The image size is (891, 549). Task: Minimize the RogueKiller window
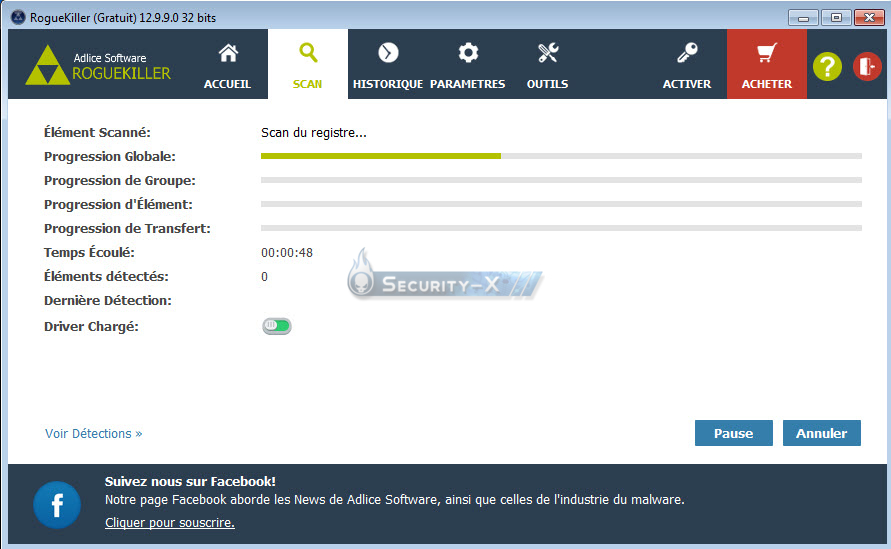803,18
